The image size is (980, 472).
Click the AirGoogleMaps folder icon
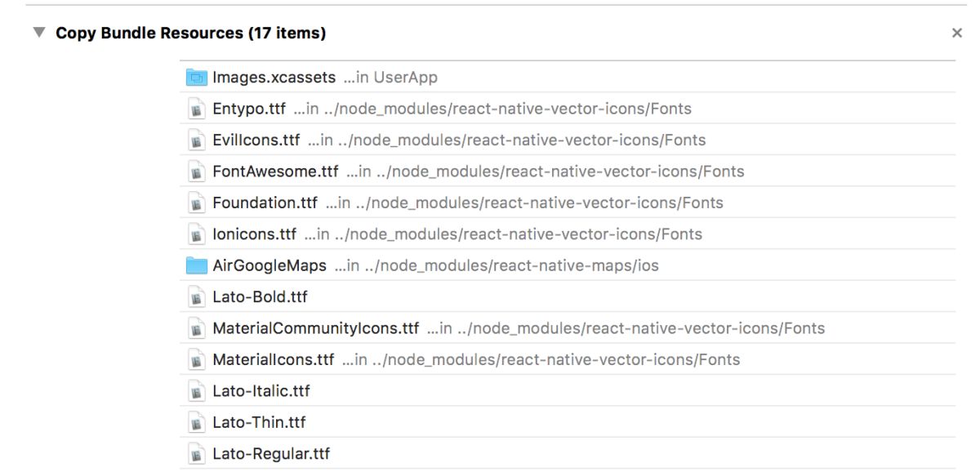pos(196,266)
